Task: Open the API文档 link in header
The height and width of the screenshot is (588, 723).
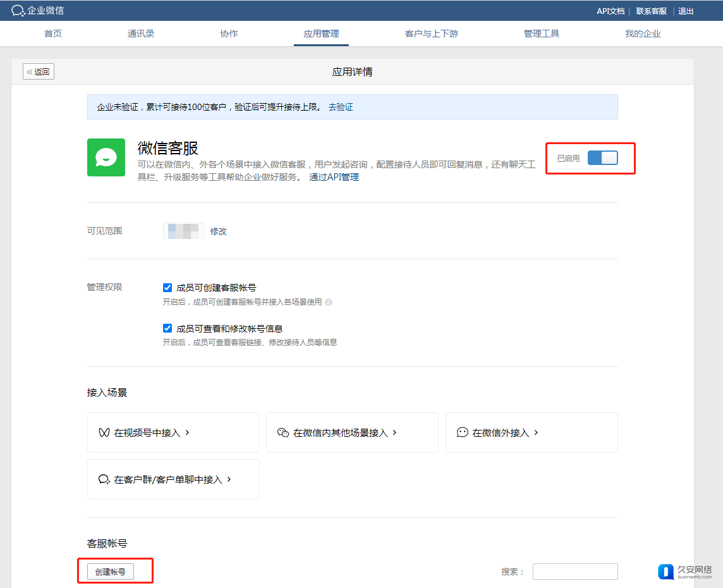Action: [x=611, y=11]
